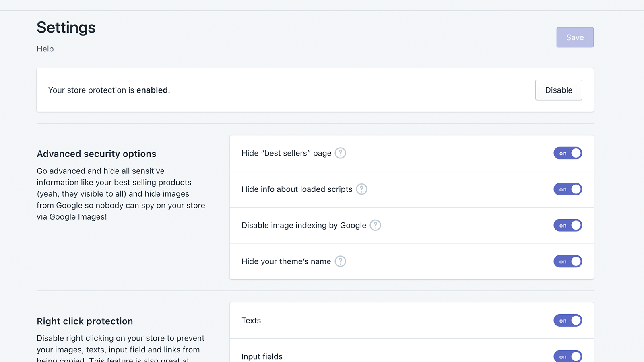The height and width of the screenshot is (362, 644).
Task: Click question mark beside Hide info about loaded scripts
Action: click(361, 189)
